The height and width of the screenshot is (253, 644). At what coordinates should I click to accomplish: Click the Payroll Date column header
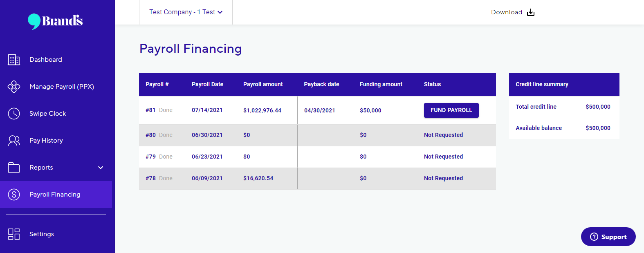pyautogui.click(x=207, y=84)
